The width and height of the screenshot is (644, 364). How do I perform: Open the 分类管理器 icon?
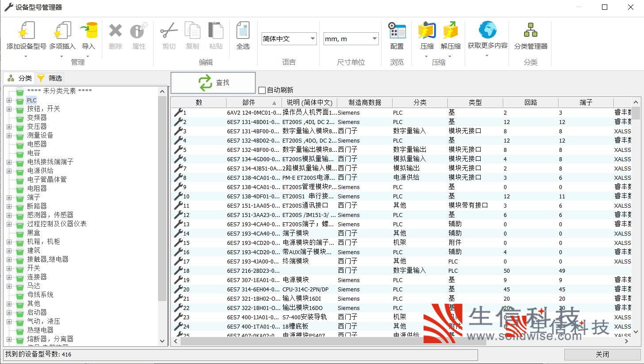[531, 31]
